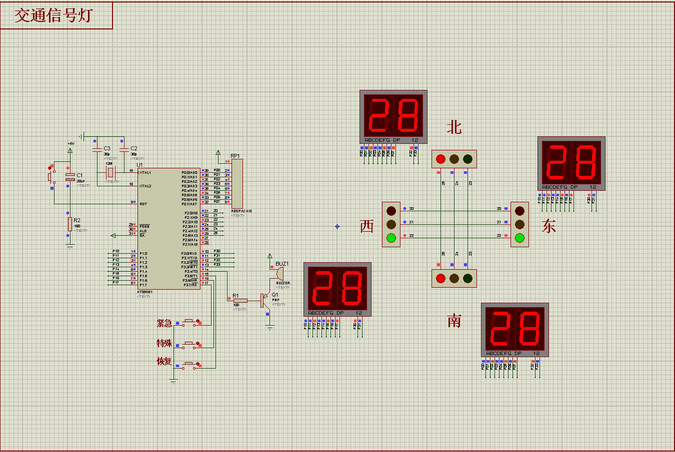Click the green lamp of east traffic light
The image size is (675, 452).
point(520,238)
